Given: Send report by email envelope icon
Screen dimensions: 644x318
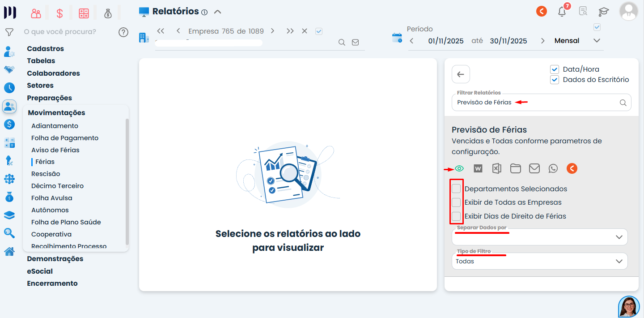Looking at the screenshot, I should coord(534,168).
